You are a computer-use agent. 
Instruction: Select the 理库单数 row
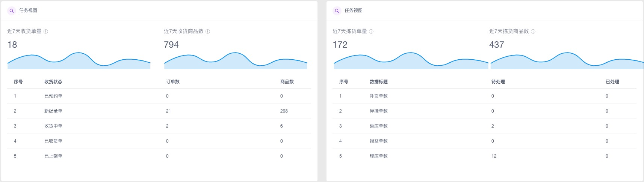484,156
